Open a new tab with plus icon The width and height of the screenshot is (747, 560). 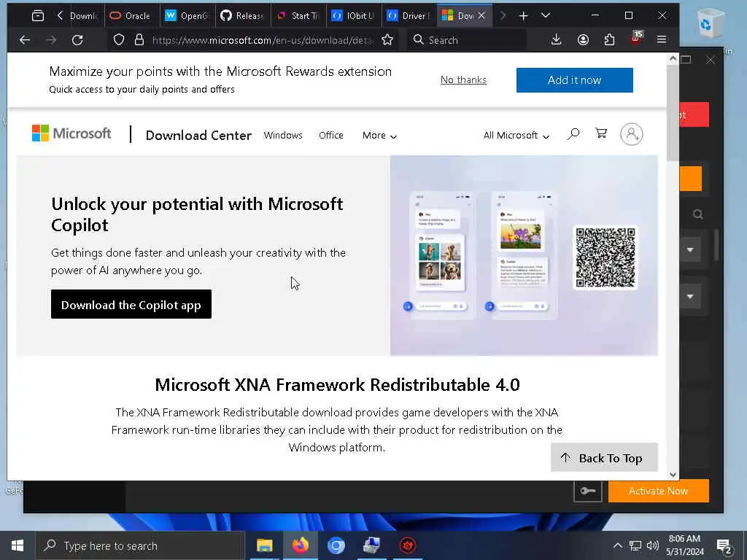coord(523,16)
